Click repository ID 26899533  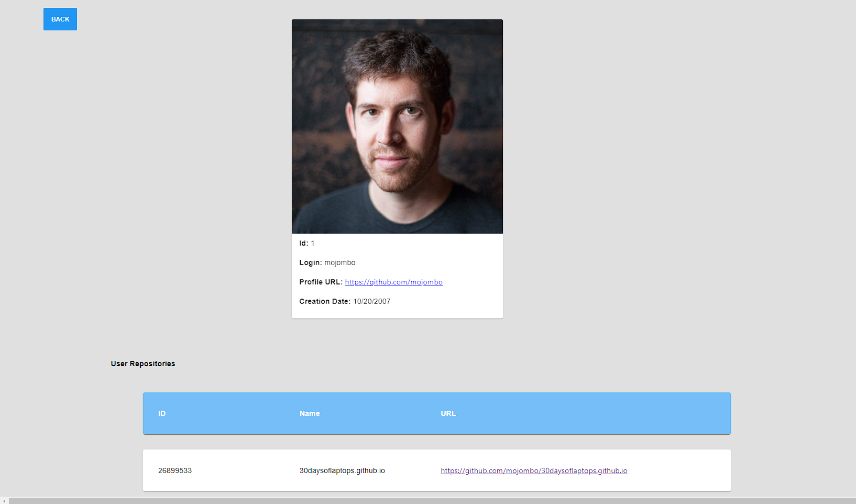(175, 470)
